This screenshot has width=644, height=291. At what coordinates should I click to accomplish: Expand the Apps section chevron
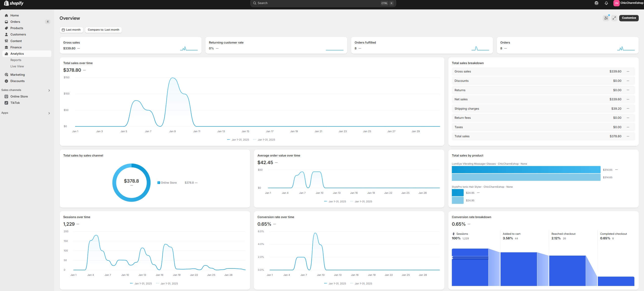point(49,113)
